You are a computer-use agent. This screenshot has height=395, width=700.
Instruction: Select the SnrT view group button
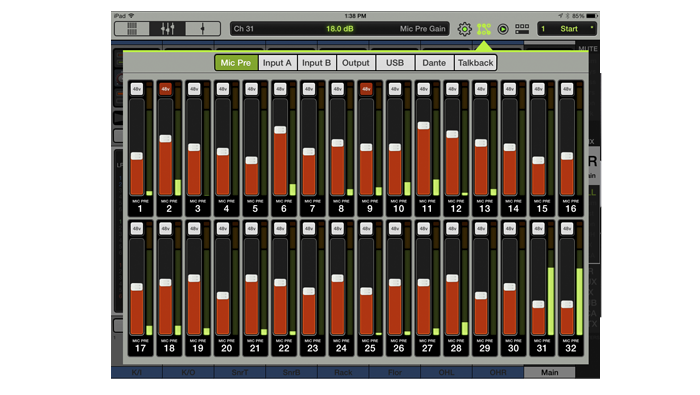(240, 372)
